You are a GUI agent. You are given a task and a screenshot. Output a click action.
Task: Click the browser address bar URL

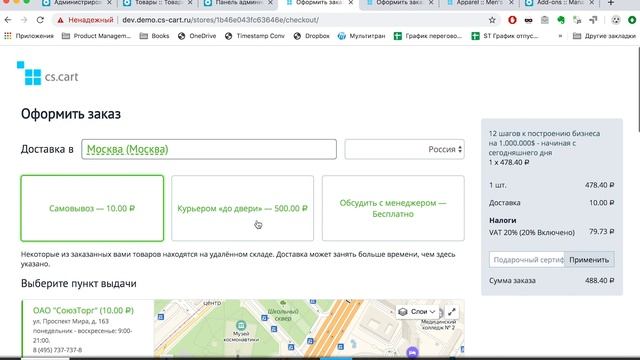[220, 20]
